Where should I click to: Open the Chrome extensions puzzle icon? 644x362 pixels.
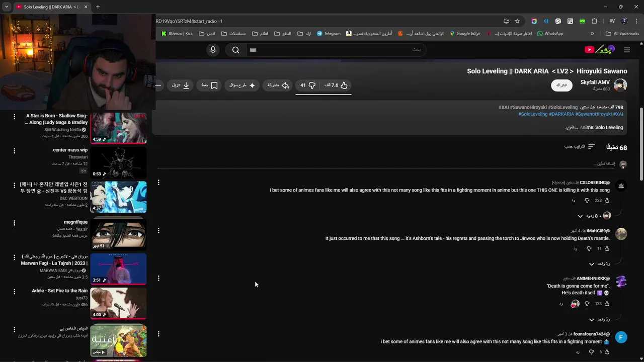[x=594, y=21]
